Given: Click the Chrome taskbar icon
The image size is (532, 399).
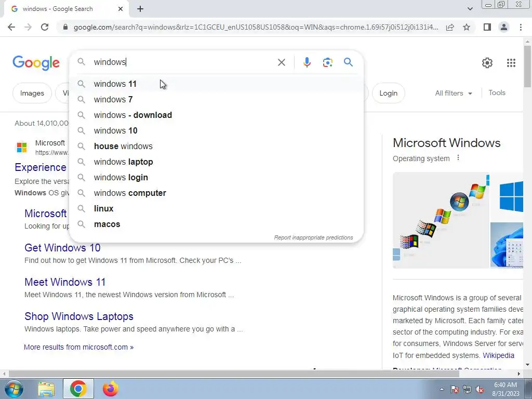Looking at the screenshot, I should (x=78, y=389).
